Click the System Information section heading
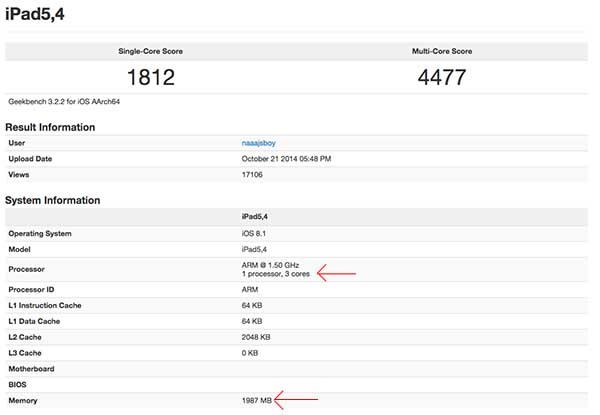Screen dimensions: 600x415 point(52,200)
